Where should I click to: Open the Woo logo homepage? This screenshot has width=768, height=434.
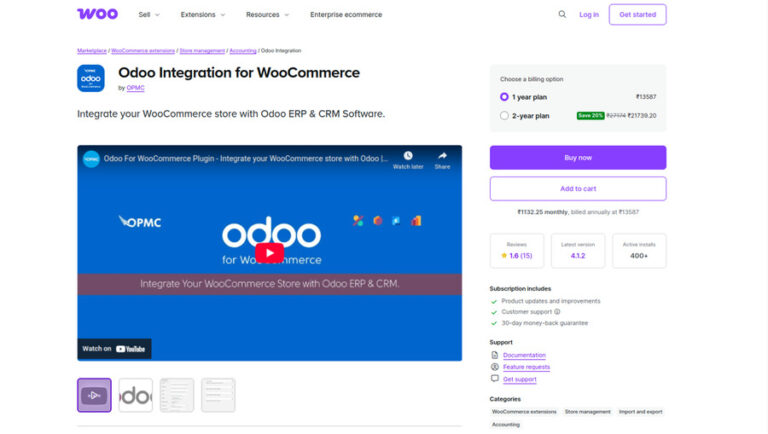[97, 14]
